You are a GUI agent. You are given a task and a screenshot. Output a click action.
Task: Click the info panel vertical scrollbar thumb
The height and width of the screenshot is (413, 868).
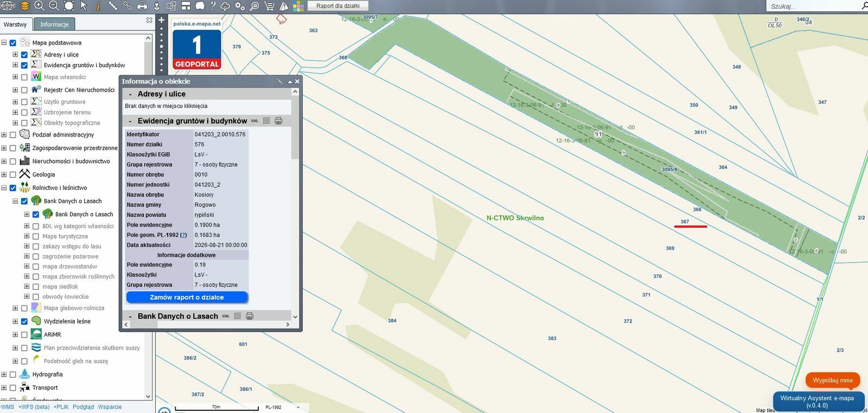coord(295,128)
